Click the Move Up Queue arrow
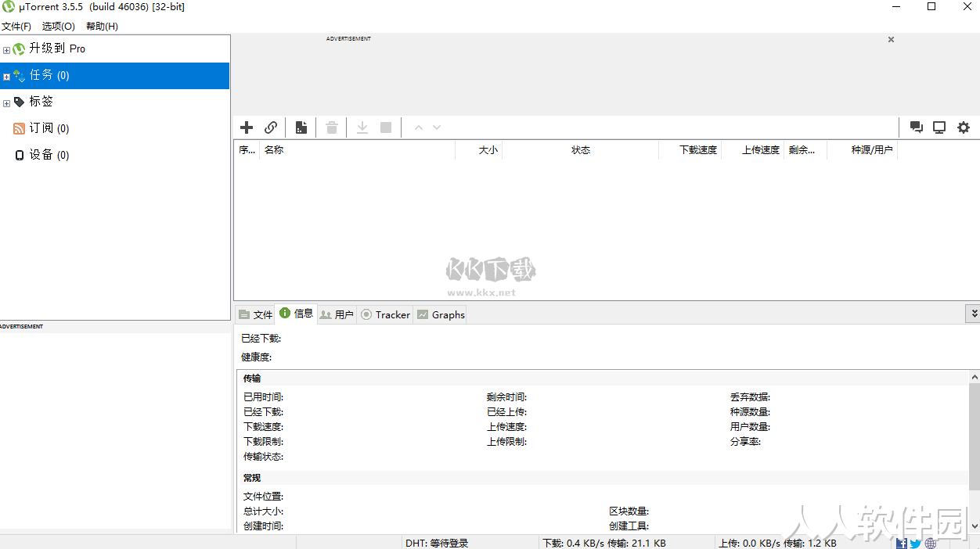 pos(418,127)
